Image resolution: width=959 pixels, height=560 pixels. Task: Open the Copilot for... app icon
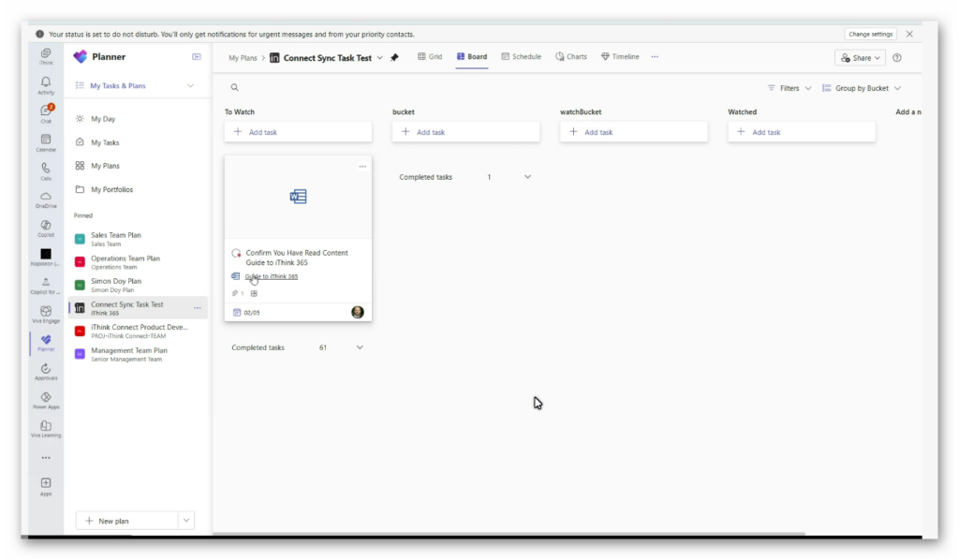46,286
